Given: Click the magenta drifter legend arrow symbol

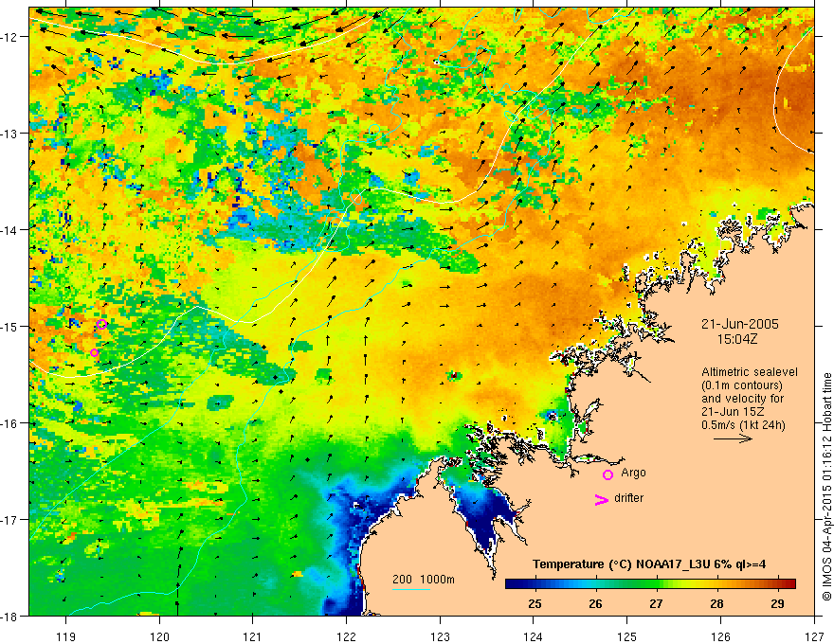Looking at the screenshot, I should (601, 499).
